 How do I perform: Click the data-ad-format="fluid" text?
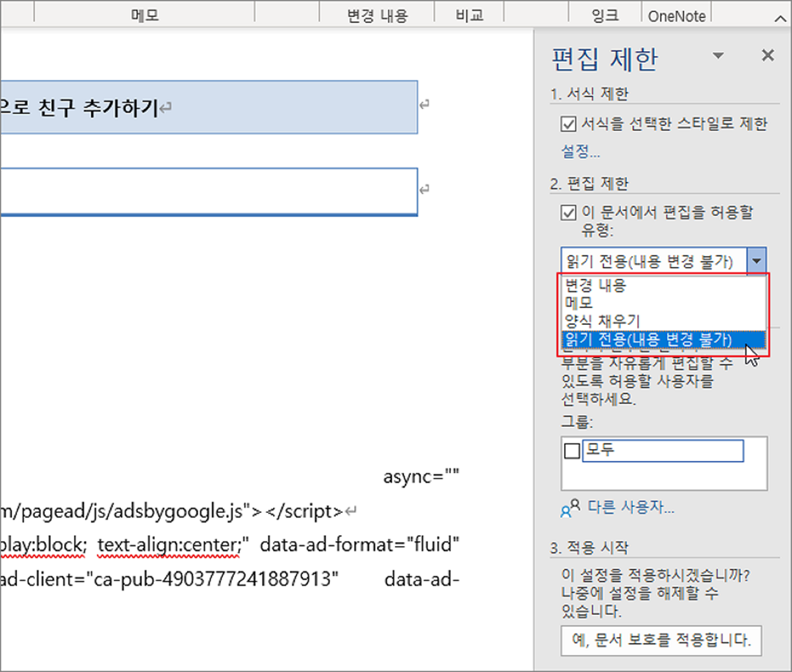click(x=359, y=545)
